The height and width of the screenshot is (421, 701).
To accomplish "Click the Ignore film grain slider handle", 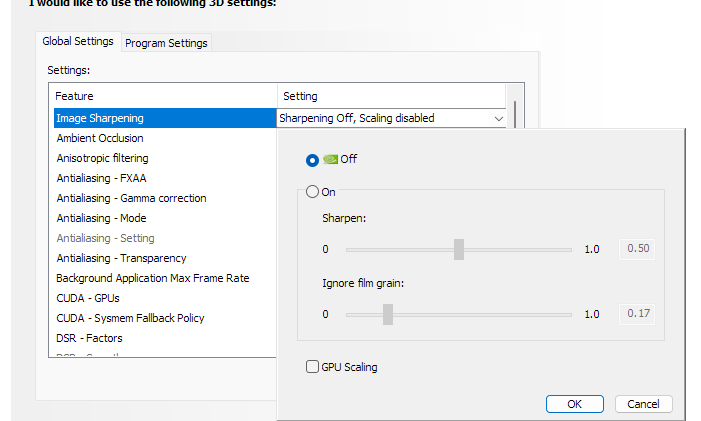I will coord(387,314).
